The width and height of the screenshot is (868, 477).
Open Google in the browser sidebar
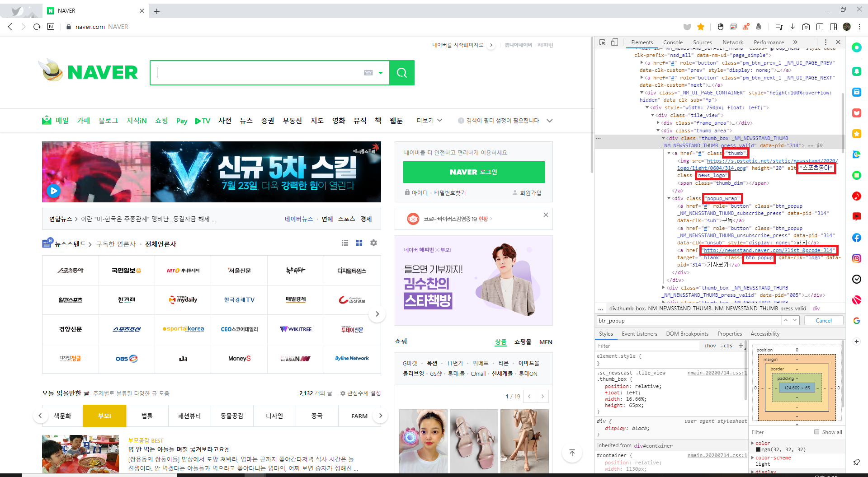[857, 321]
